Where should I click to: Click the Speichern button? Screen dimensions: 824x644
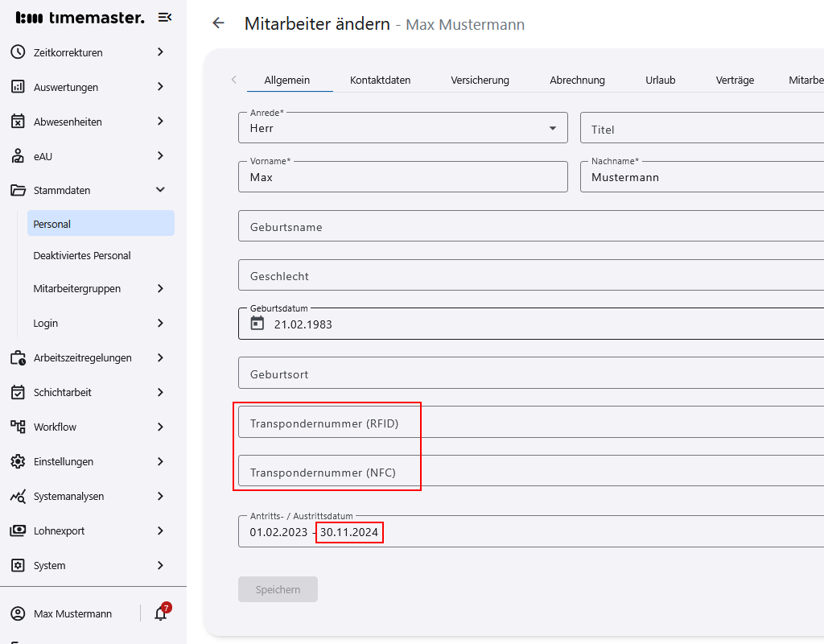pyautogui.click(x=278, y=589)
